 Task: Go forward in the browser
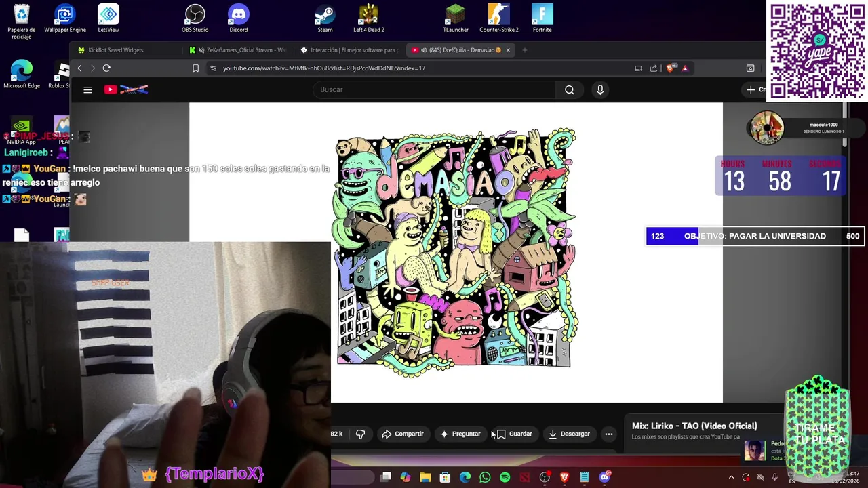[x=93, y=68]
